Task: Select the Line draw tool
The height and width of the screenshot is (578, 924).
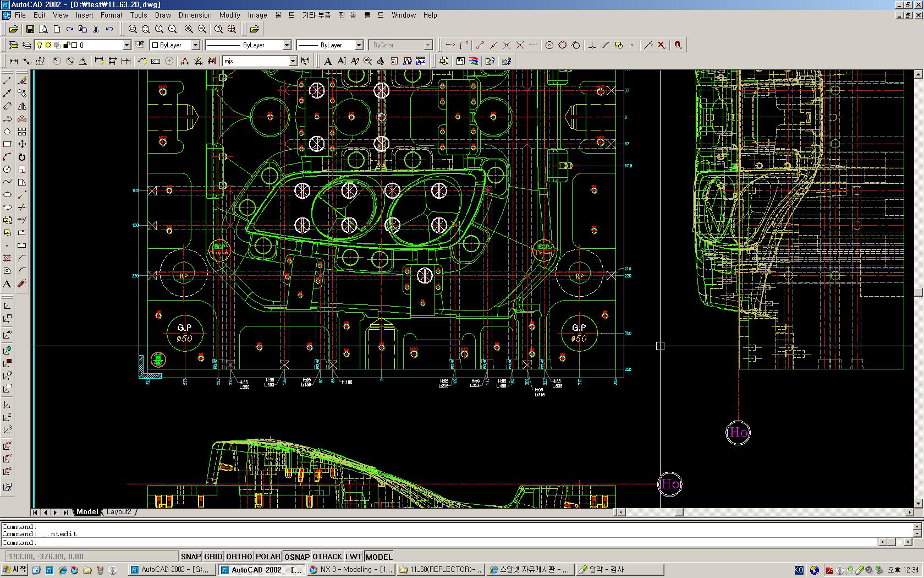Action: pos(7,80)
